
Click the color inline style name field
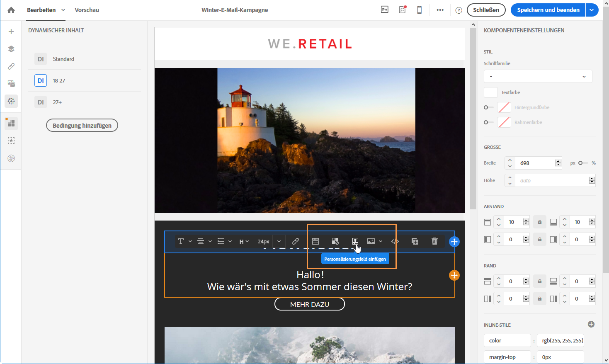click(507, 340)
